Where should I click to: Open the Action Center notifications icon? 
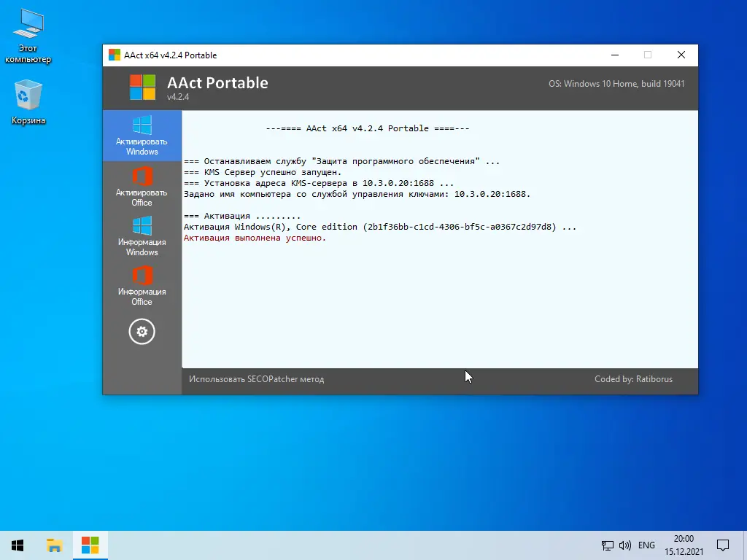click(x=722, y=545)
